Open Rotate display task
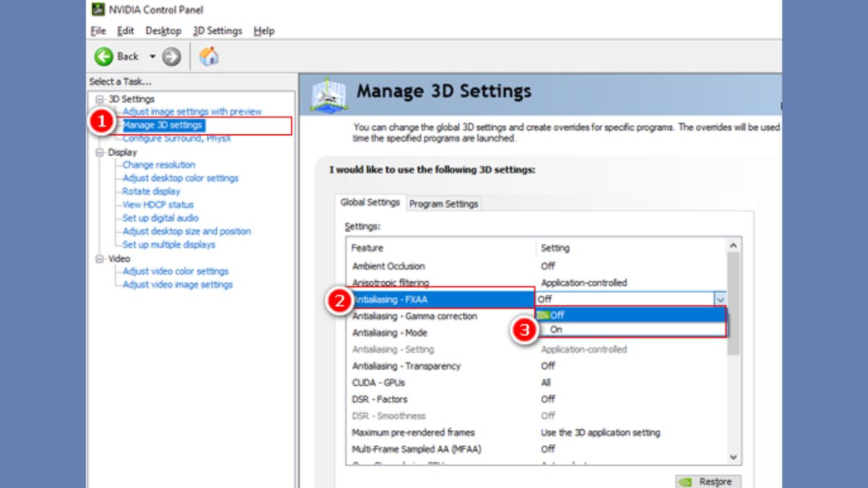This screenshot has width=868, height=488. pos(151,192)
